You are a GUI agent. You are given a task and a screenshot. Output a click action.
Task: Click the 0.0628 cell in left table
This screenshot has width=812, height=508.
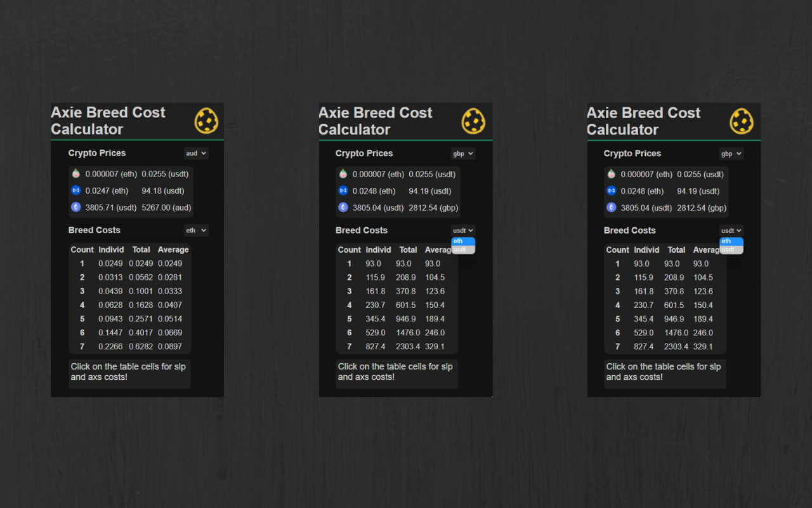110,305
